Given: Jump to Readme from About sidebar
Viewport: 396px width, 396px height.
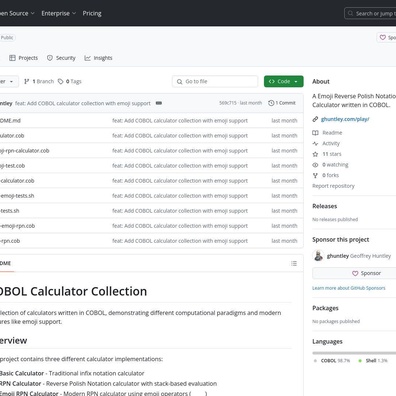Looking at the screenshot, I should (x=332, y=133).
